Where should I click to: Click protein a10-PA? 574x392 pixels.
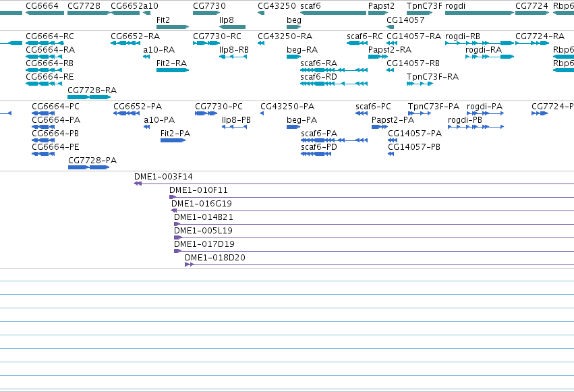point(147,127)
